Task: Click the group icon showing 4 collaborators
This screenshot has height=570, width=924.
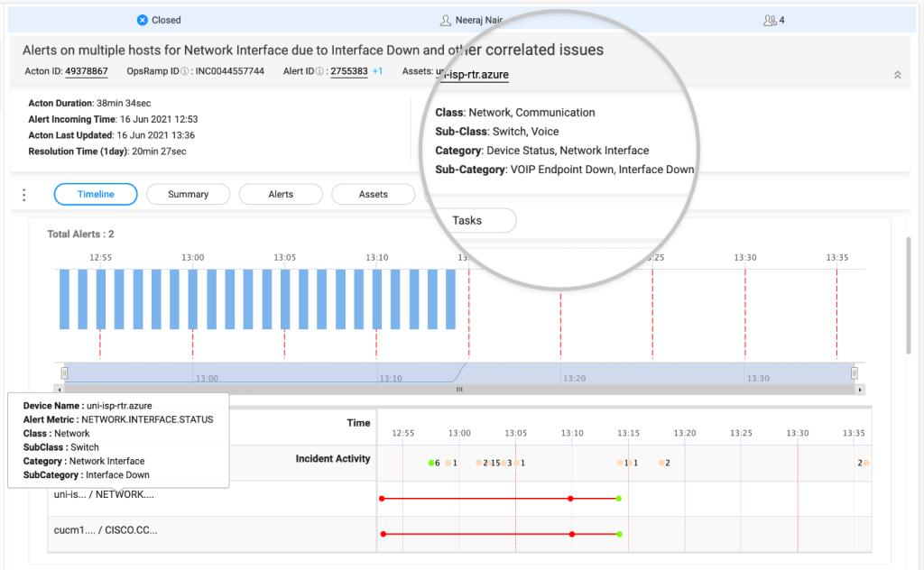Action: [769, 20]
